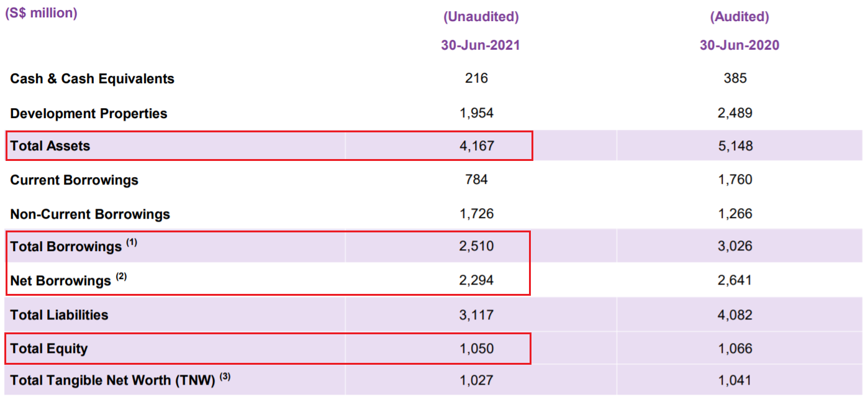Click the Non-Current Borrowings value 1,726

point(476,214)
